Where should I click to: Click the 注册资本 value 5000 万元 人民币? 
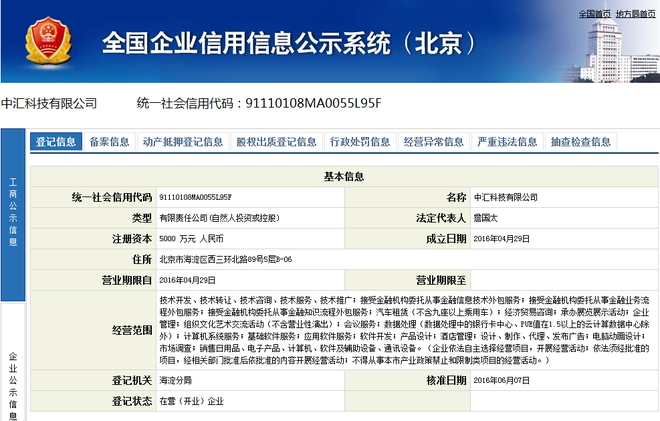click(191, 239)
